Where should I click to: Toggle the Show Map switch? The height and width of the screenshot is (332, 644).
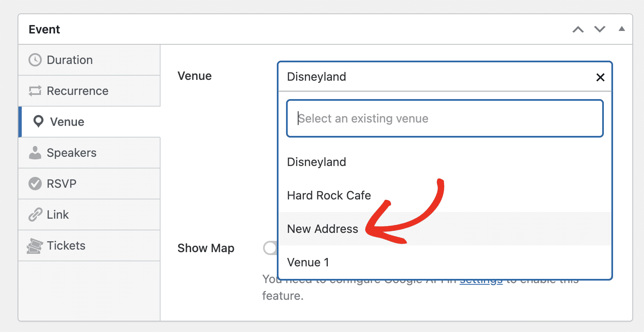click(x=271, y=248)
